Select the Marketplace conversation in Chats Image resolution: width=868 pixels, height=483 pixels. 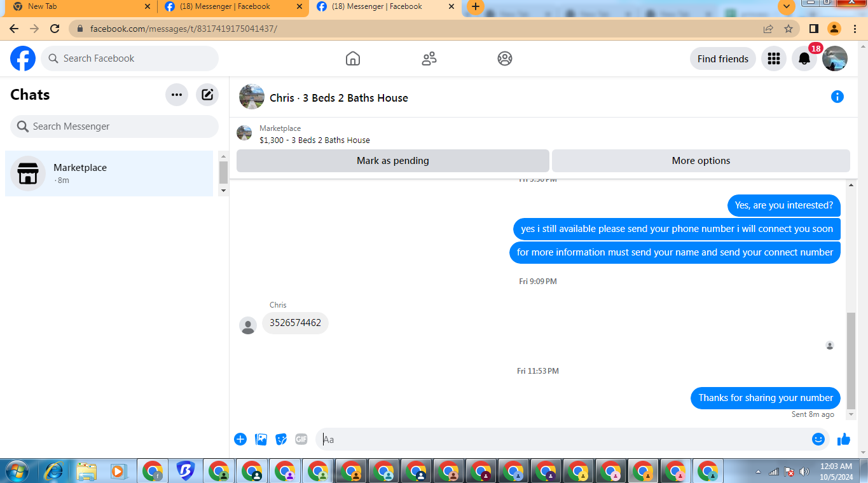point(109,173)
